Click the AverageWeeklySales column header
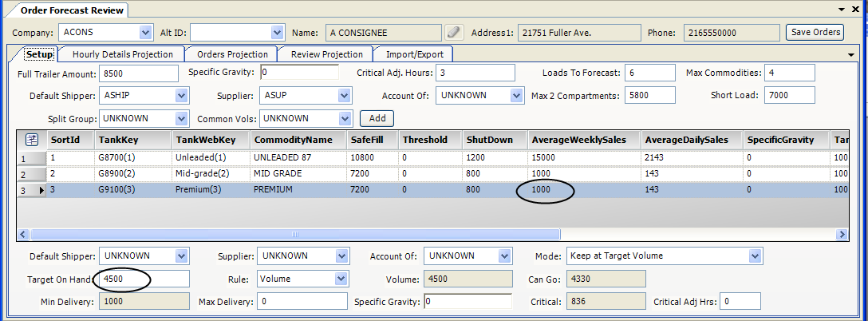 click(585, 140)
